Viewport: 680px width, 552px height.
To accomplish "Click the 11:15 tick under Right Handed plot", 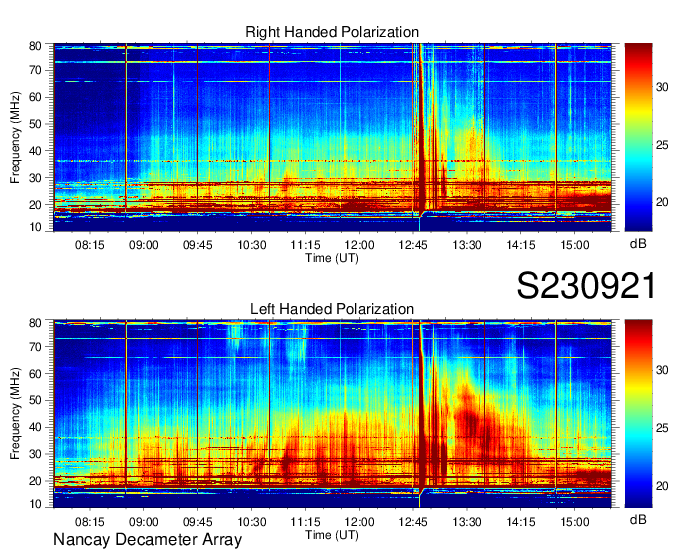I will pyautogui.click(x=305, y=245).
